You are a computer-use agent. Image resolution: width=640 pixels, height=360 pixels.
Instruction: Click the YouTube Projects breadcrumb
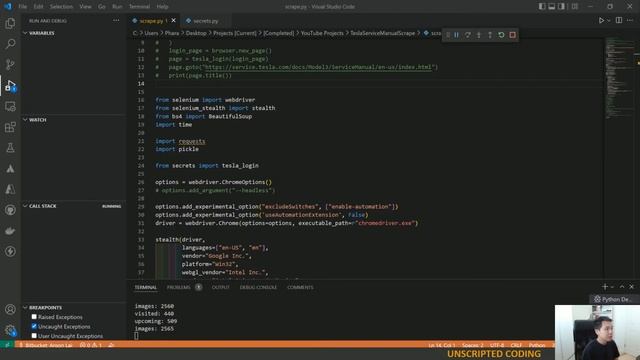(322, 33)
